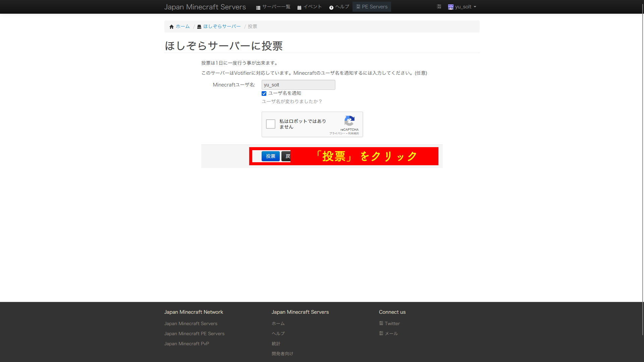Click the mail icon beside メール
Screen dimensions: 644x362
[381, 334]
